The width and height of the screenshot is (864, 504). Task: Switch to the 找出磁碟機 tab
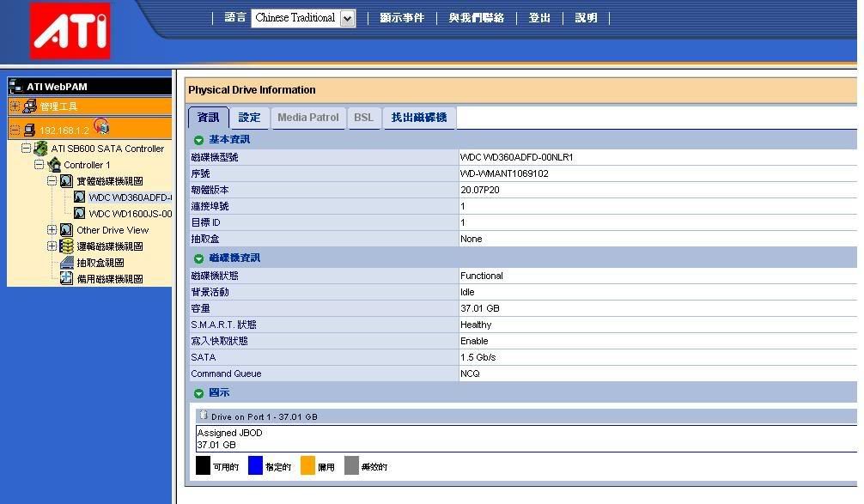(418, 118)
